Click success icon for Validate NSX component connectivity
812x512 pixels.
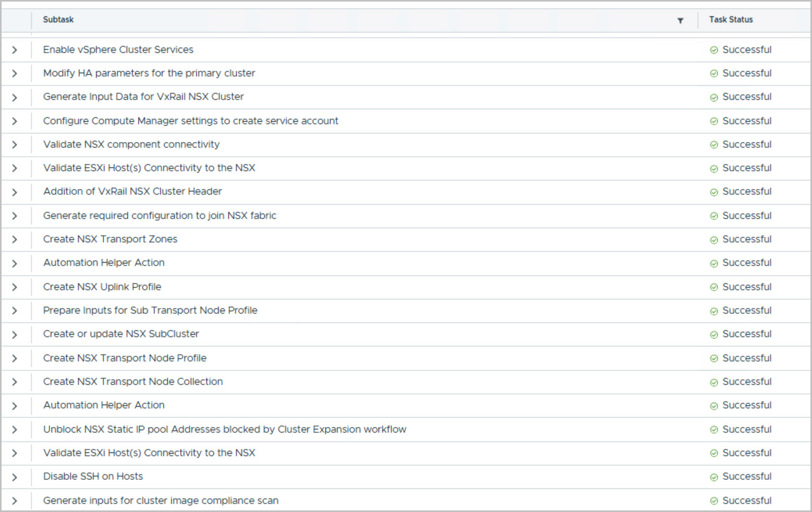(714, 145)
